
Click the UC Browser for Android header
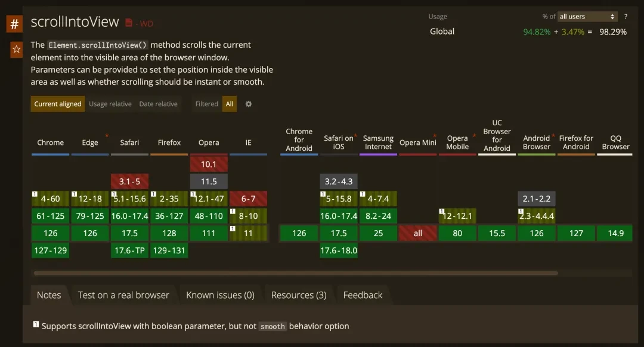(x=497, y=135)
